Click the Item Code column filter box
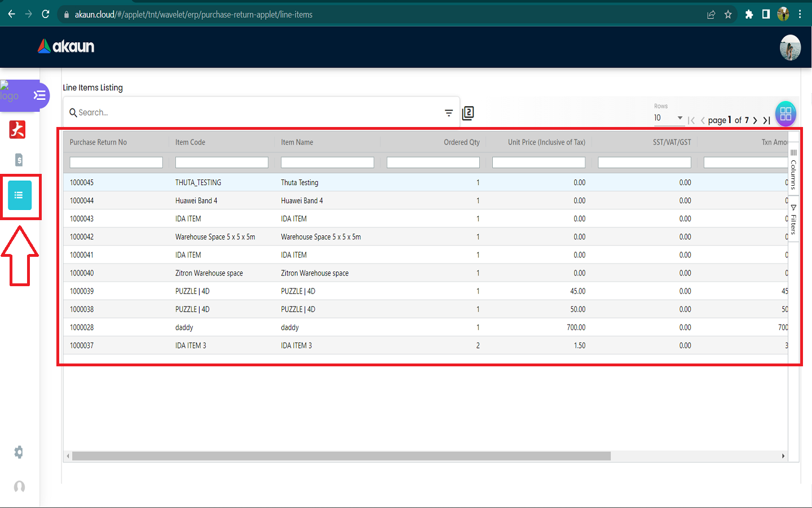Screen dimensions: 812x508 pyautogui.click(x=222, y=163)
